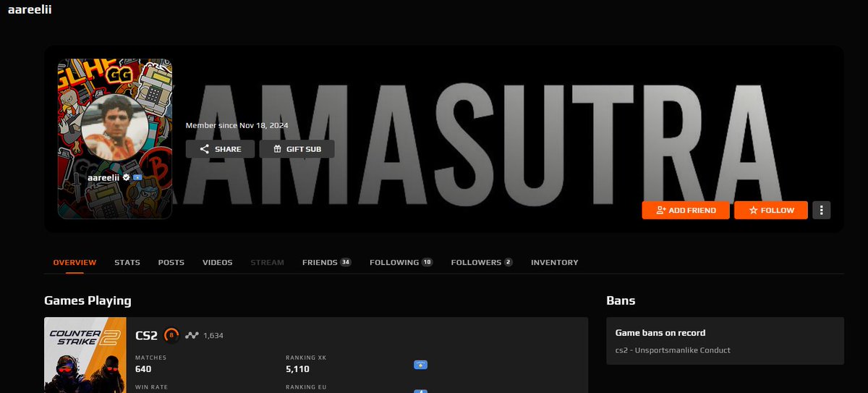Viewport: 868px width, 393px height.
Task: Click the Counter-Strike 2 game thumbnail
Action: pos(85,355)
